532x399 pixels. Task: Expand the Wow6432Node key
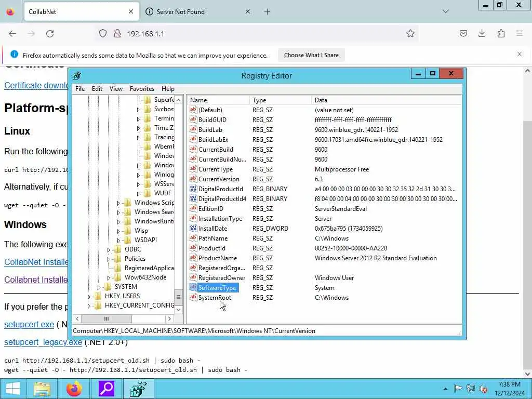[109, 277]
